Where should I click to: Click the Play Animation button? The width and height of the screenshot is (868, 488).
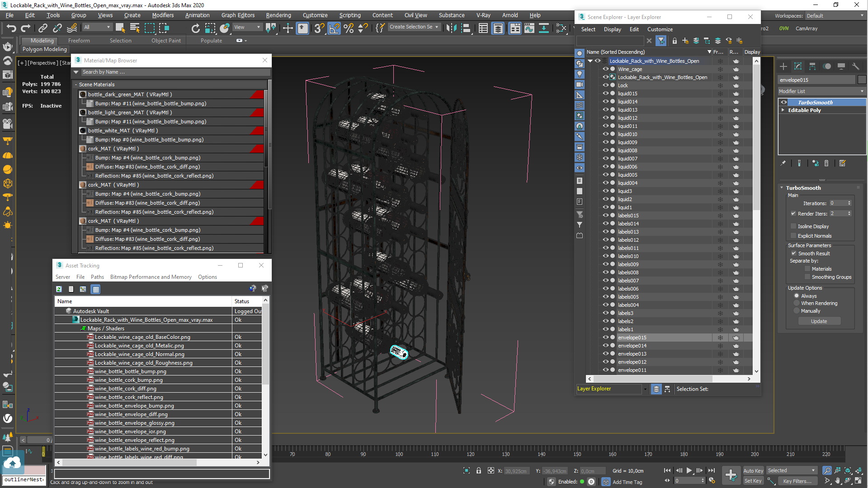(x=689, y=470)
